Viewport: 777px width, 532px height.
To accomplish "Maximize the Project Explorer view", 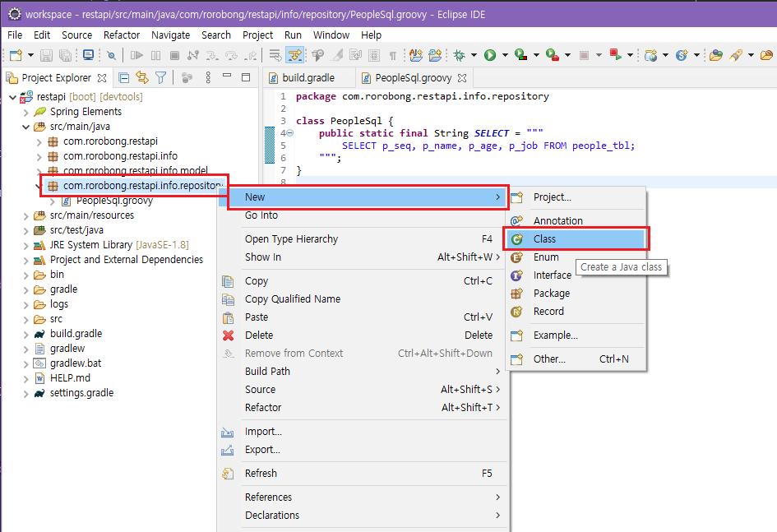I will (x=246, y=77).
